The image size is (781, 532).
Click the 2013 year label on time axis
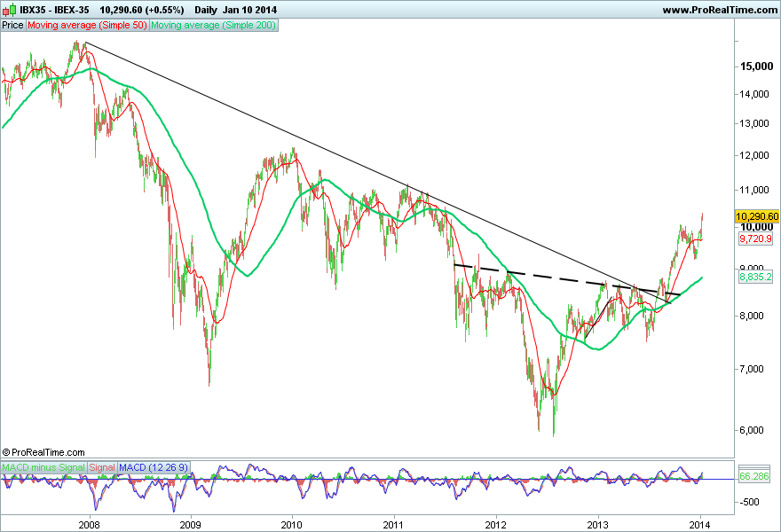597,525
